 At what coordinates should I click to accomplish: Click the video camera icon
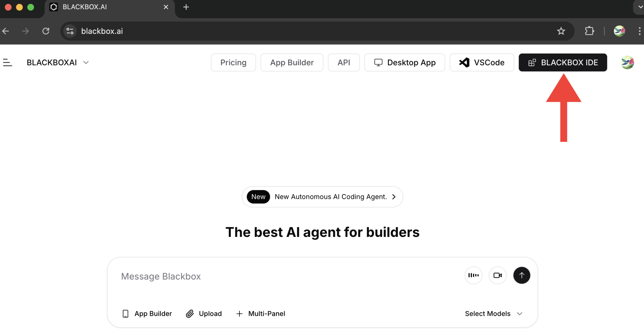pos(497,275)
